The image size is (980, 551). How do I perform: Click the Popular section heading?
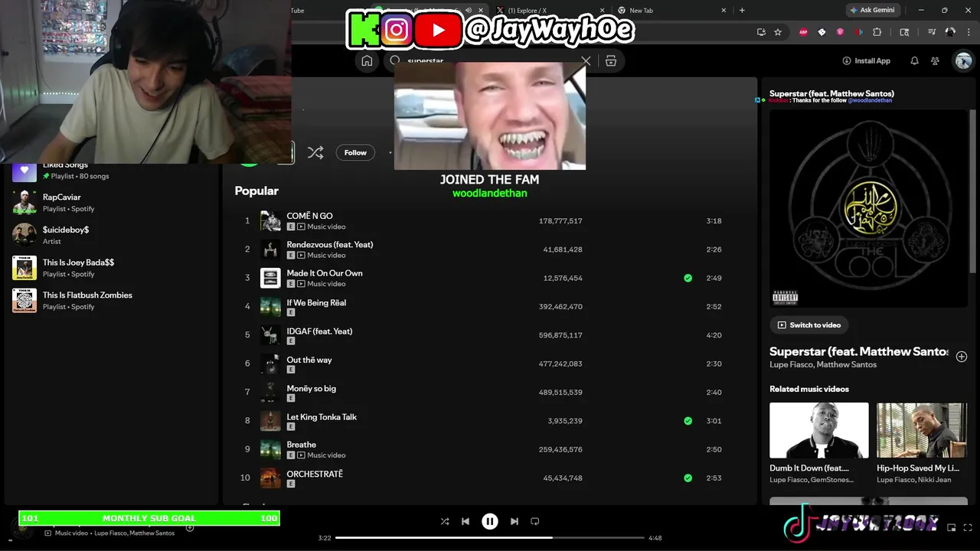[x=256, y=191]
